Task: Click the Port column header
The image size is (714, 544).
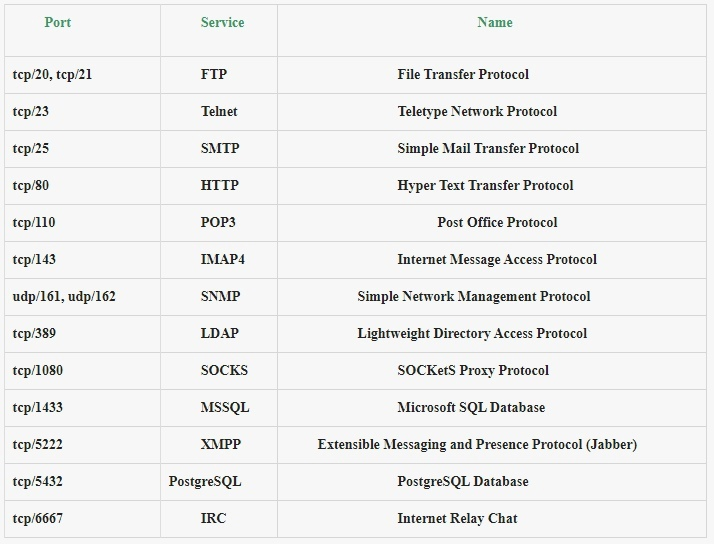Action: (x=57, y=22)
